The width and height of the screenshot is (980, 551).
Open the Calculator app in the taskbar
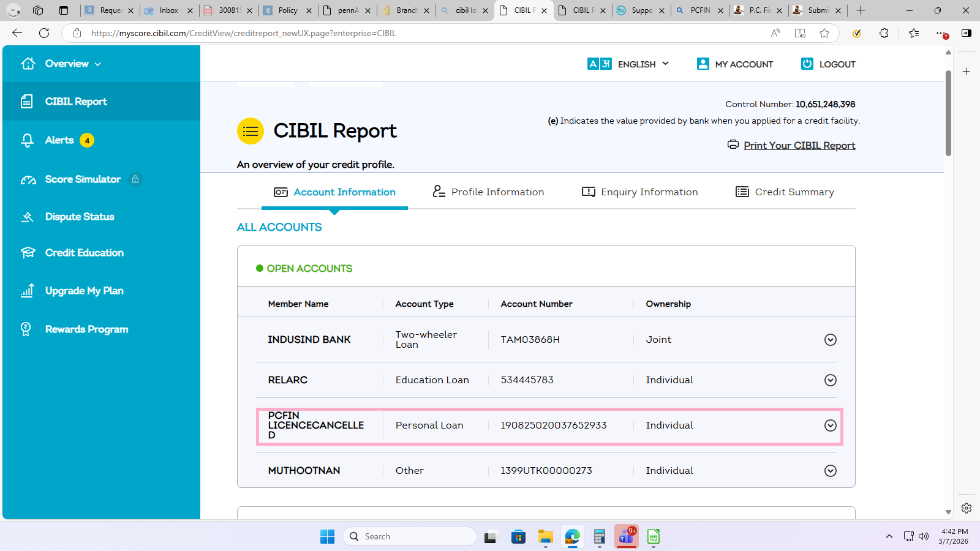point(599,537)
